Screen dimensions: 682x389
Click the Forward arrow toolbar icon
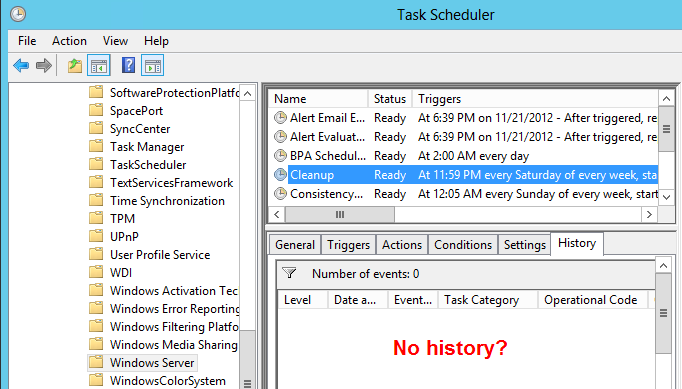pyautogui.click(x=44, y=66)
